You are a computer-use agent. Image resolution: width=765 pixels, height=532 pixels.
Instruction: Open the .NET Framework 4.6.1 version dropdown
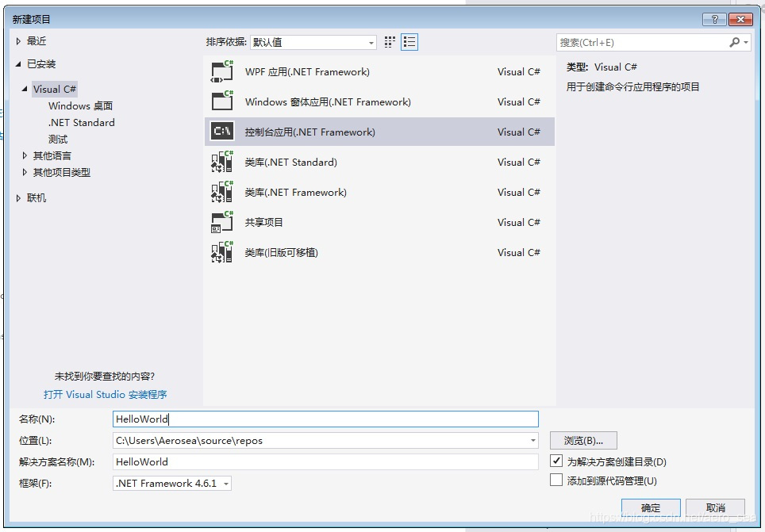pos(172,483)
